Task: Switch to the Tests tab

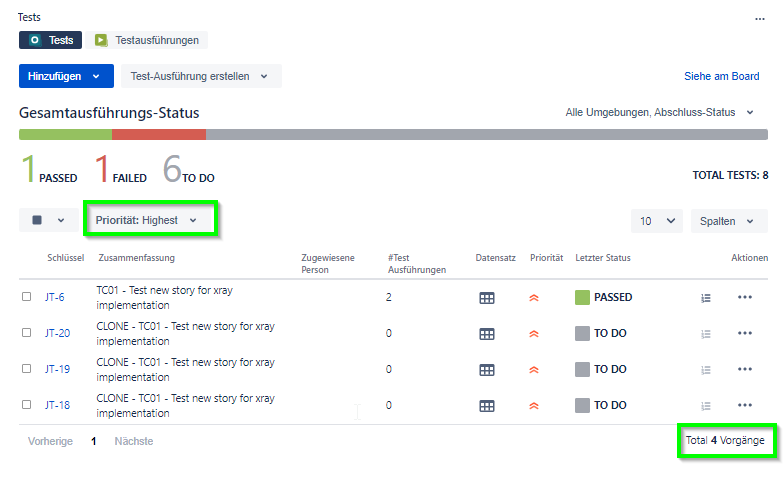Action: (50, 40)
